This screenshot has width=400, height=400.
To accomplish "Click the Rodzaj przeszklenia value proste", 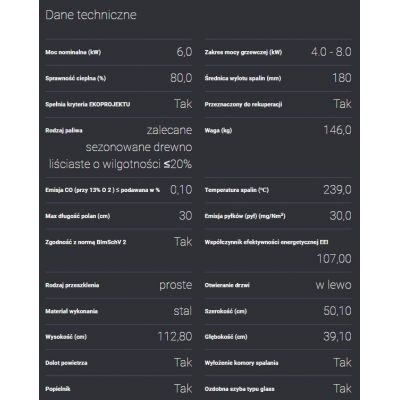I will coord(176,285).
